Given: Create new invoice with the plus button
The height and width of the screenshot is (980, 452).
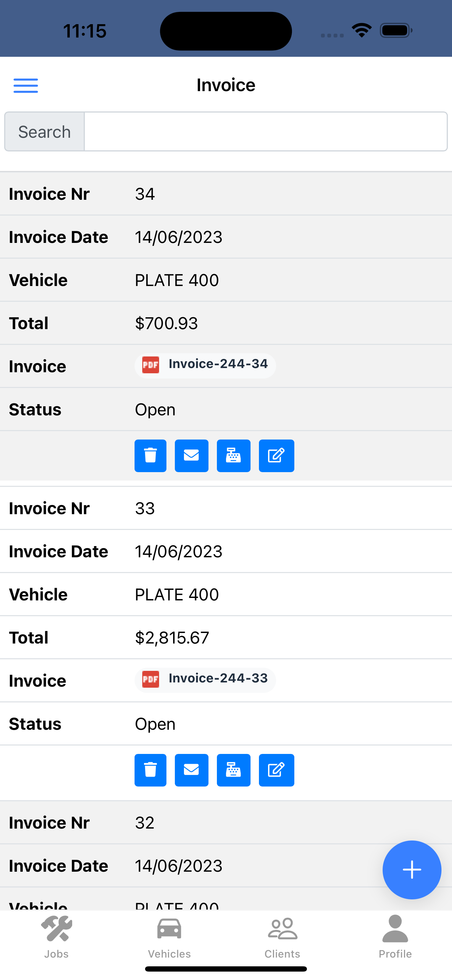Looking at the screenshot, I should click(x=412, y=870).
